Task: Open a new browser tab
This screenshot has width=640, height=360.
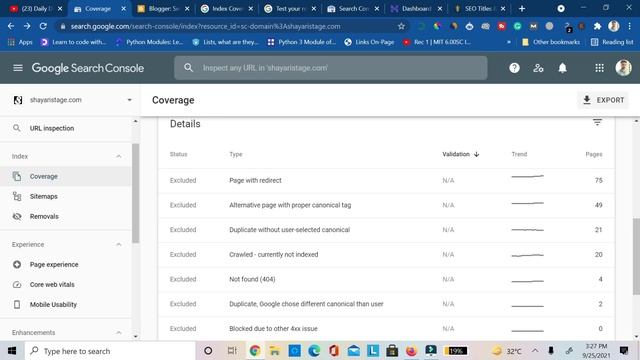Action: click(522, 8)
